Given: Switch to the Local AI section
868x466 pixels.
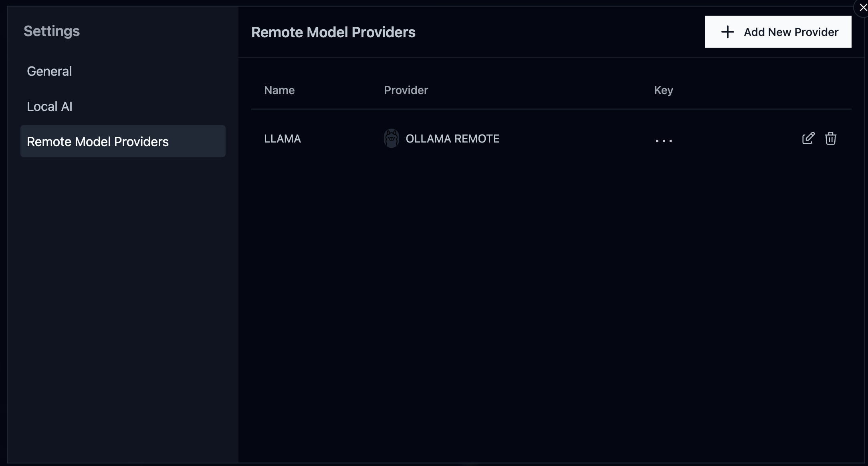Looking at the screenshot, I should coord(49,106).
